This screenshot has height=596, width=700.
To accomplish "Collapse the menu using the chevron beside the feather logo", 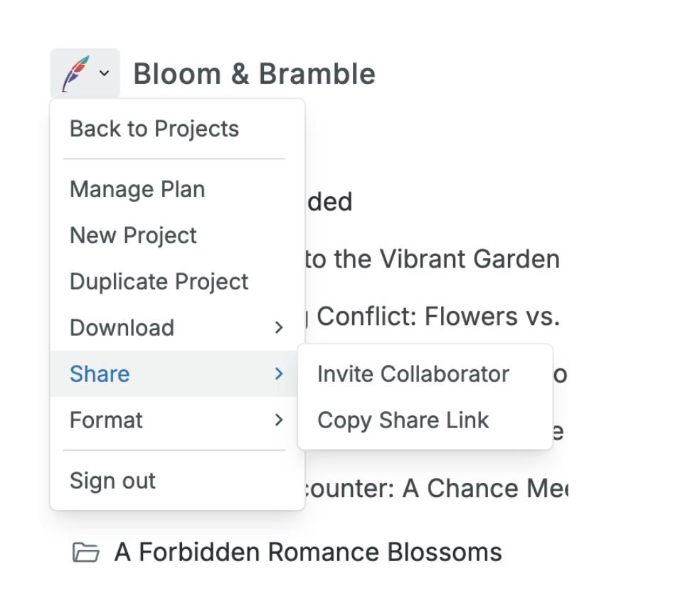I will pyautogui.click(x=104, y=73).
